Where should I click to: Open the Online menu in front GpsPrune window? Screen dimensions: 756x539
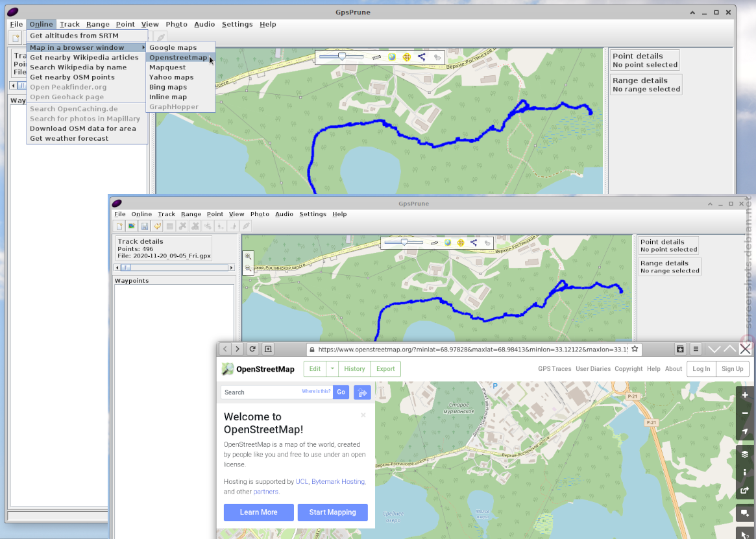pos(141,214)
